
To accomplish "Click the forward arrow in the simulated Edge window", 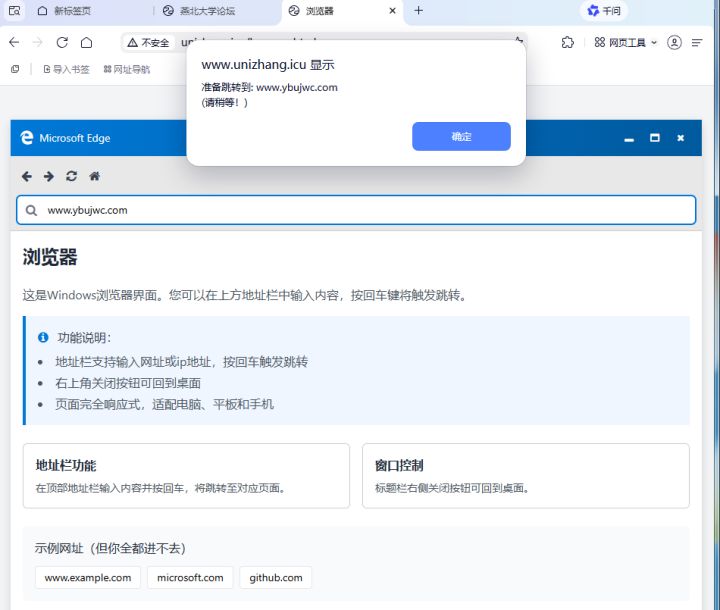I will [48, 176].
